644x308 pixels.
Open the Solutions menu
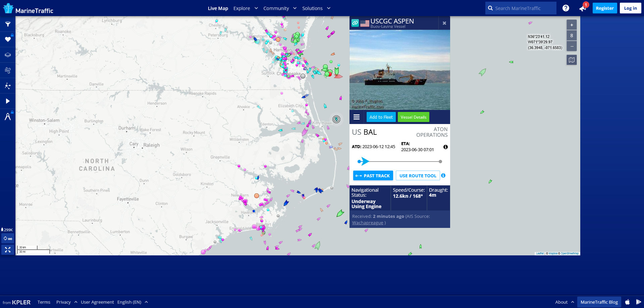click(x=312, y=8)
